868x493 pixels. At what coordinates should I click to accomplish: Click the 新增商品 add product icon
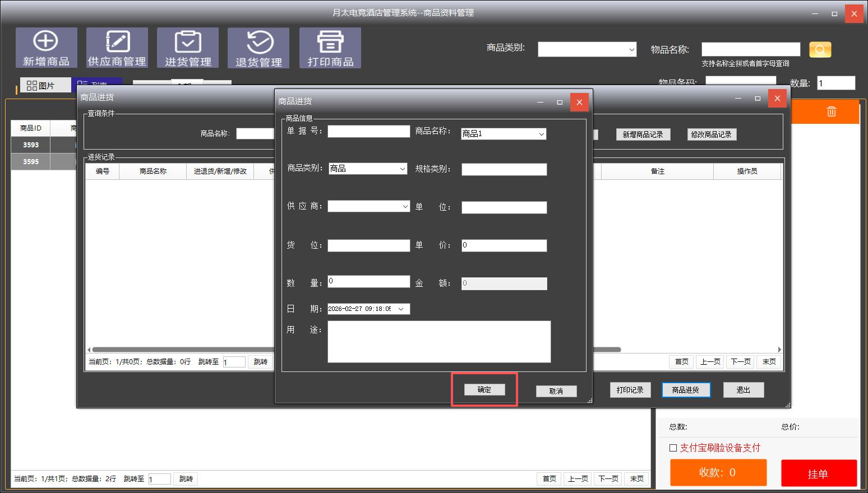(46, 48)
